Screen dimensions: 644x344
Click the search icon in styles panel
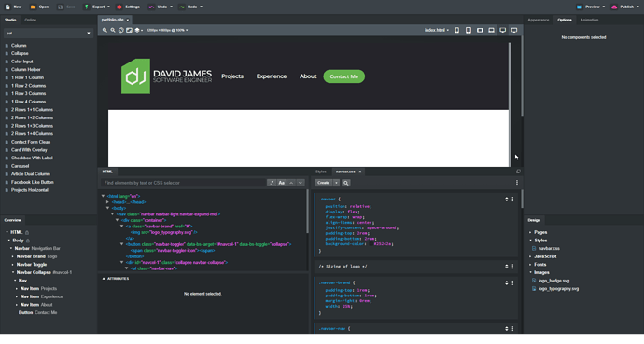(346, 183)
